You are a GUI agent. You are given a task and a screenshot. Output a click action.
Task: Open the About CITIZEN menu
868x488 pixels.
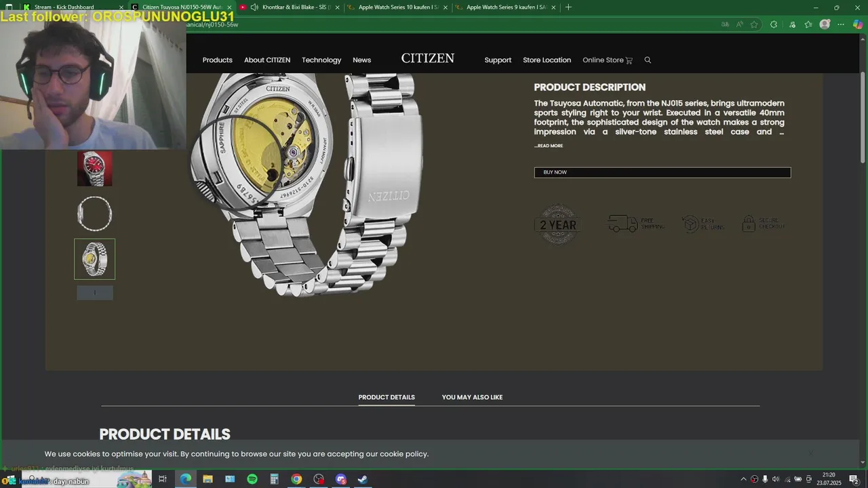coord(267,60)
